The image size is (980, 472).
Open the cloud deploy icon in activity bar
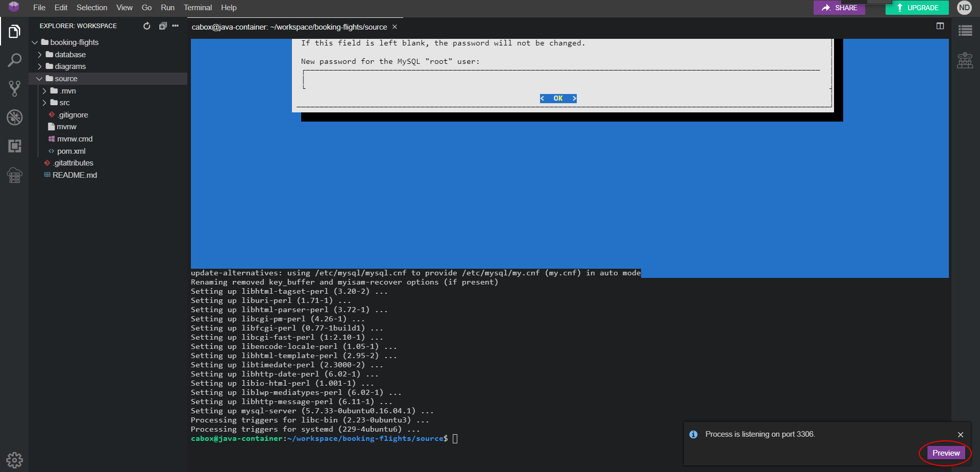tap(14, 175)
